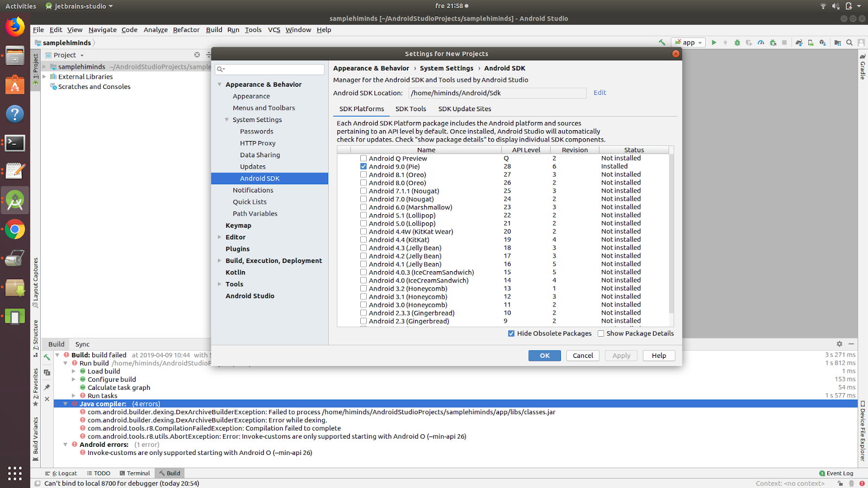Click the Android SDK Location path field
The height and width of the screenshot is (488, 868).
pyautogui.click(x=497, y=93)
